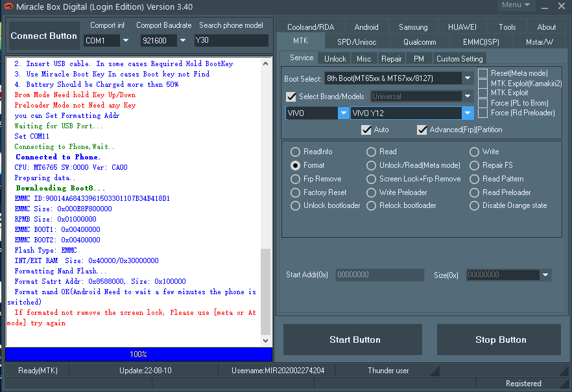Switch to the Tools tab
The width and height of the screenshot is (572, 392).
507,27
